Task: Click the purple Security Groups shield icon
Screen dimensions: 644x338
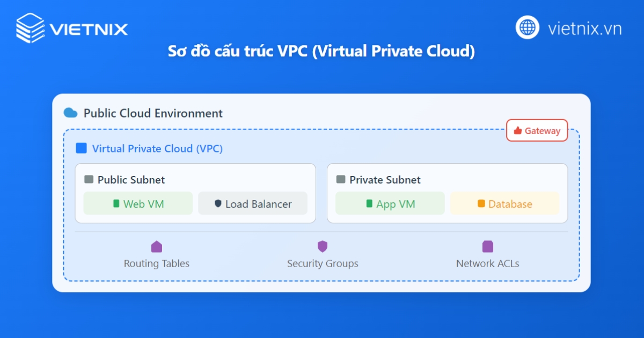Action: pos(323,246)
